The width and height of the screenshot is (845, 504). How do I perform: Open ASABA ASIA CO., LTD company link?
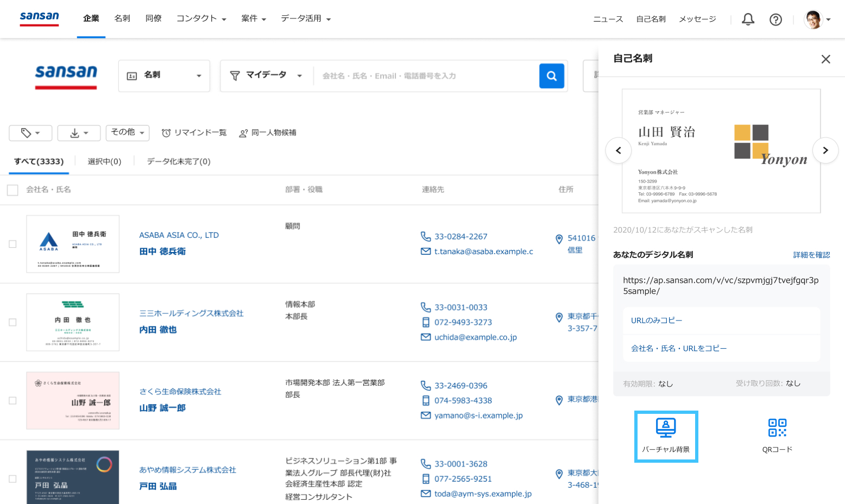(179, 235)
